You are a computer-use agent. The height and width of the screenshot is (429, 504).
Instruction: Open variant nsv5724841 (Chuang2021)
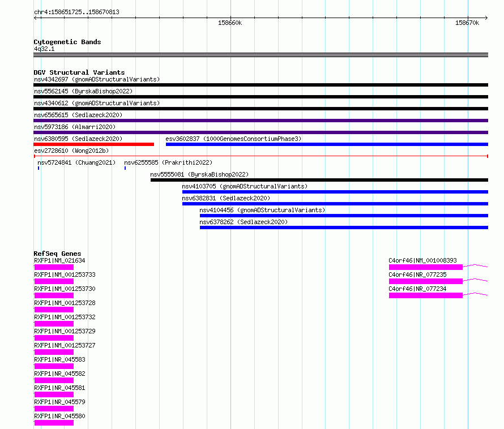[76, 162]
